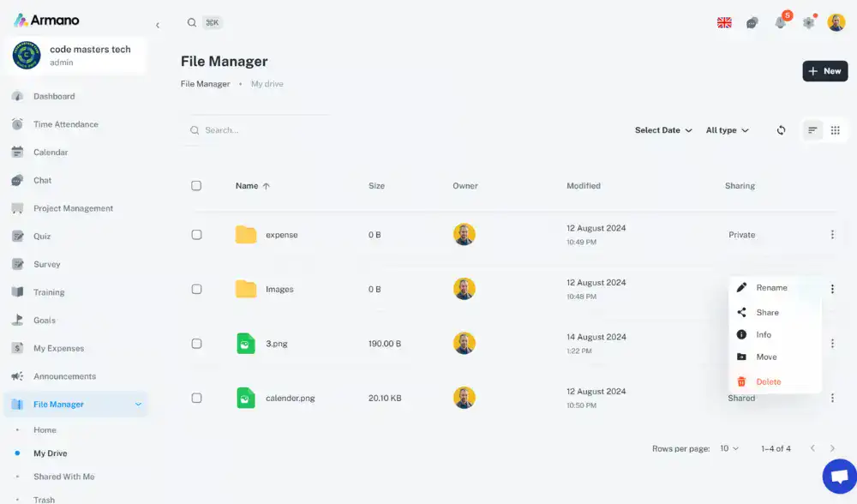Click the UK flag language icon
Image resolution: width=857 pixels, height=504 pixels.
point(724,23)
